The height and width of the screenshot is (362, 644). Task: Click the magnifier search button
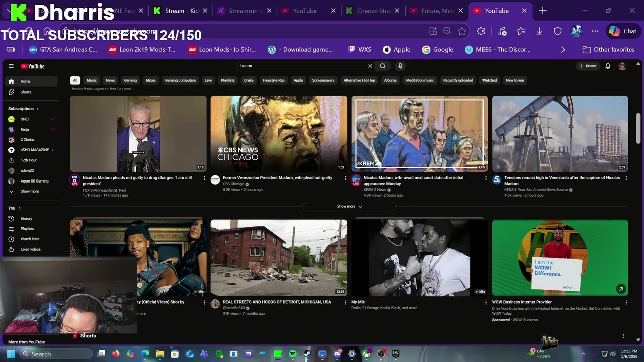pyautogui.click(x=383, y=66)
